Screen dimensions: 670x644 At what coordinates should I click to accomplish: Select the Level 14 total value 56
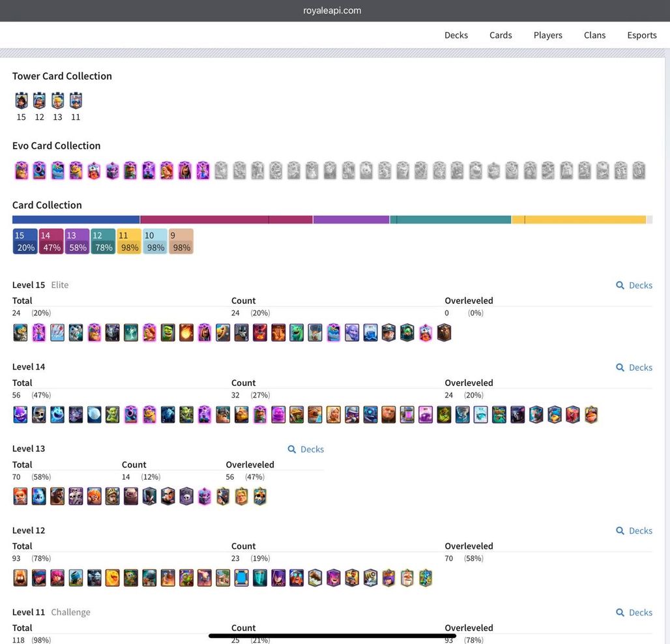pos(16,395)
